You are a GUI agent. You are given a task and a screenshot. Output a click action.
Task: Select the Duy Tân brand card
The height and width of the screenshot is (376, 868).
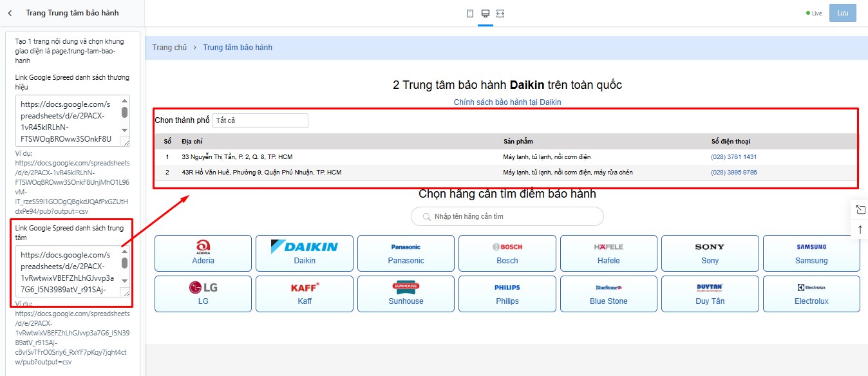point(710,294)
